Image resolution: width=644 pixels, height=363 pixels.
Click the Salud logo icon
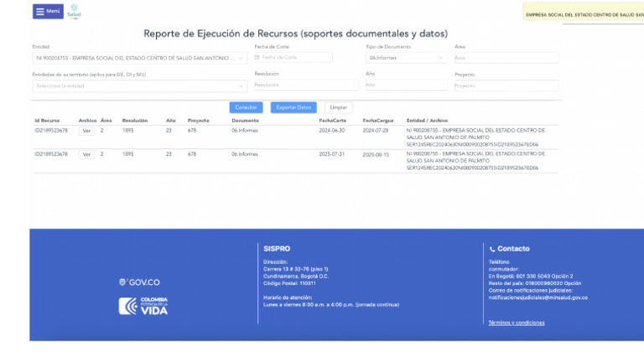(x=74, y=11)
